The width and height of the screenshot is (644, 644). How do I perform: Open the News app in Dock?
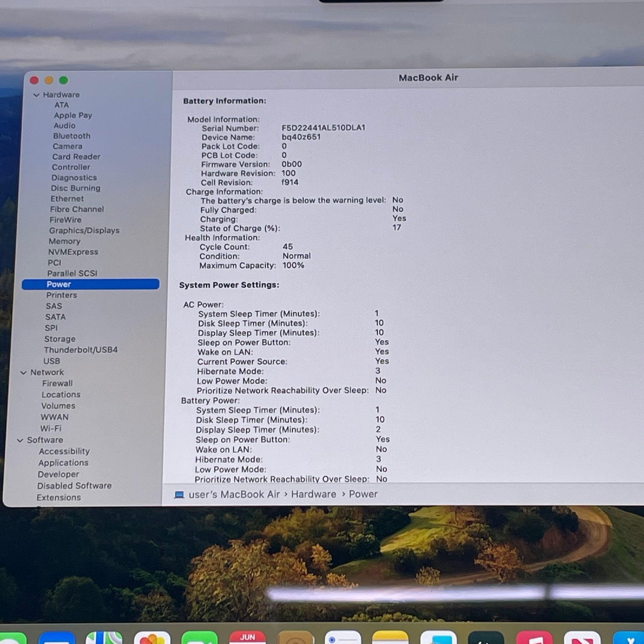(582, 638)
